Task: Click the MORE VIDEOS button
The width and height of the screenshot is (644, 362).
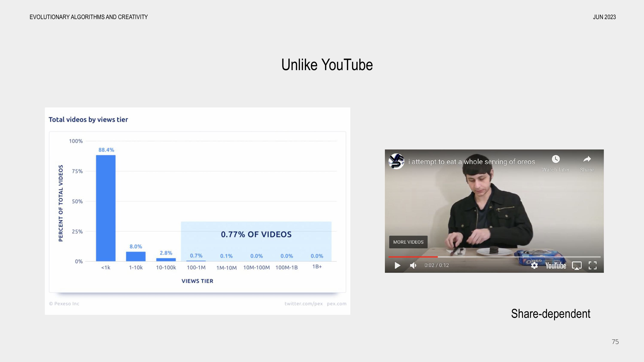Action: [408, 242]
